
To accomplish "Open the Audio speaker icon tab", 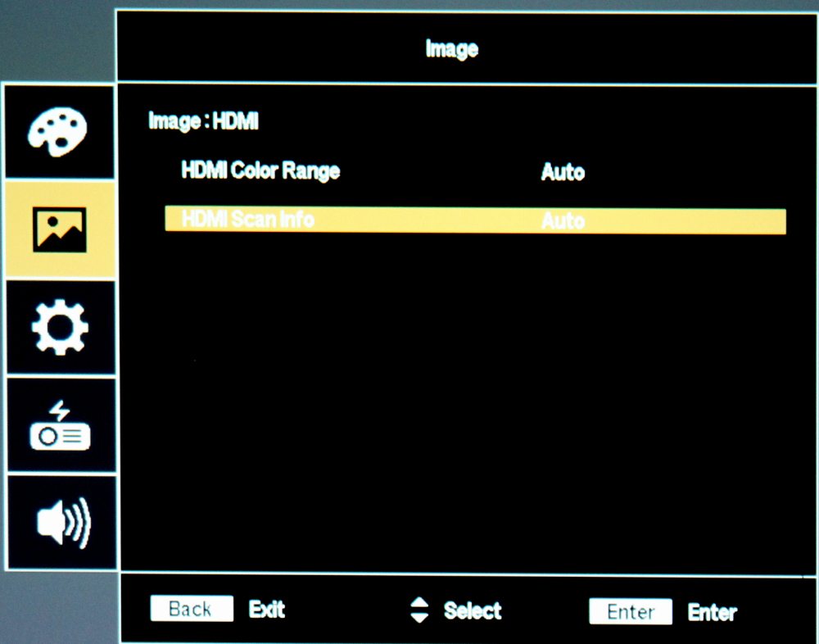I will click(61, 522).
